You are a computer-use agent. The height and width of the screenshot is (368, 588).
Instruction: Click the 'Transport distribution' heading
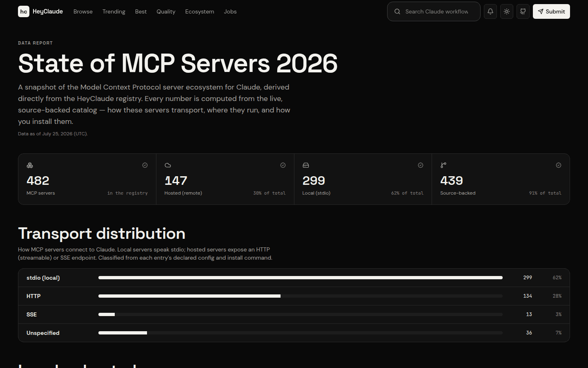[102, 233]
